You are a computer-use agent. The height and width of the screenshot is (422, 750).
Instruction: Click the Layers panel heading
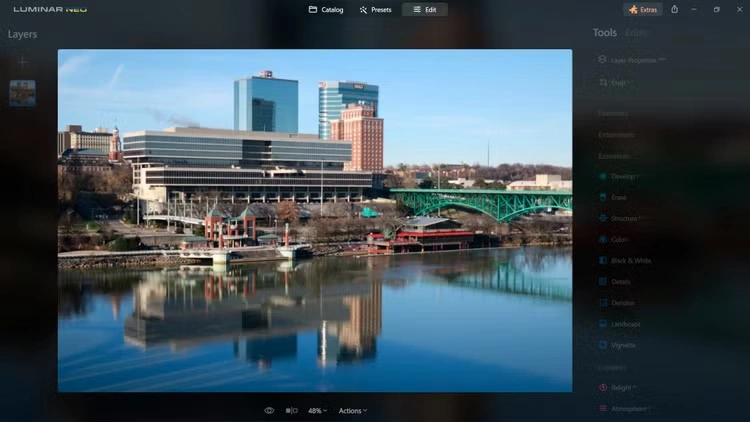coord(22,34)
